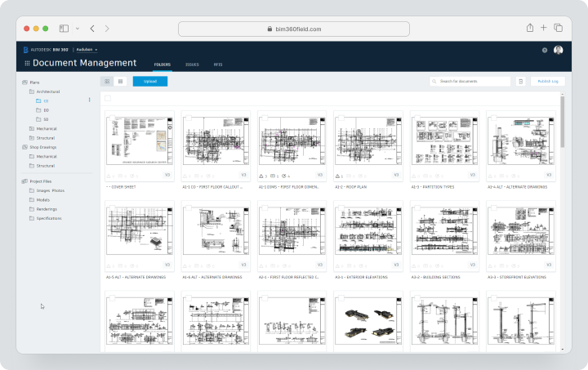Open the three-dot menu for CD folder
This screenshot has height=370, width=588.
click(89, 100)
